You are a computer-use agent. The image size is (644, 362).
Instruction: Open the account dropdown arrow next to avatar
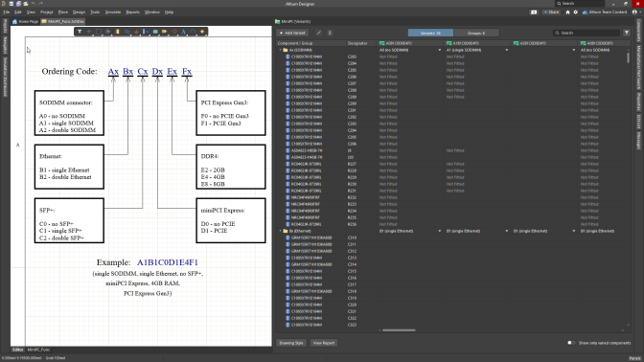click(x=639, y=12)
